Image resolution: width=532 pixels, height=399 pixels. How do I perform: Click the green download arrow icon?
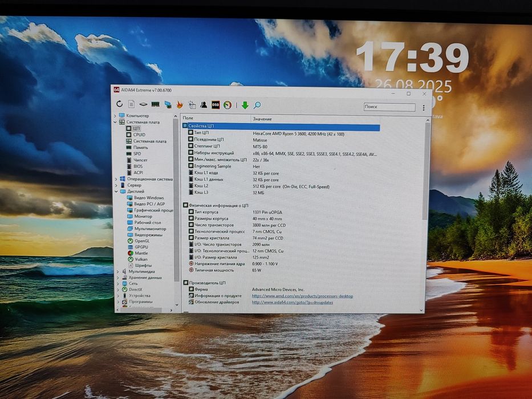[245, 105]
